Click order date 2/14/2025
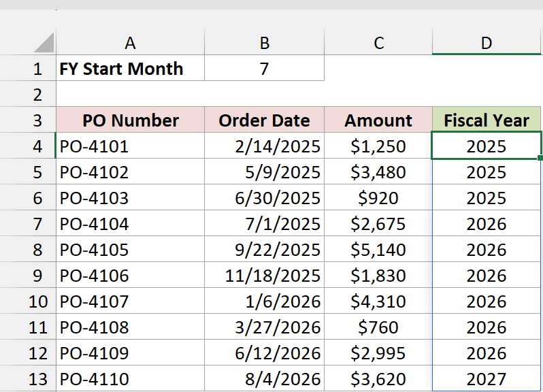This screenshot has height=392, width=543. pyautogui.click(x=264, y=146)
